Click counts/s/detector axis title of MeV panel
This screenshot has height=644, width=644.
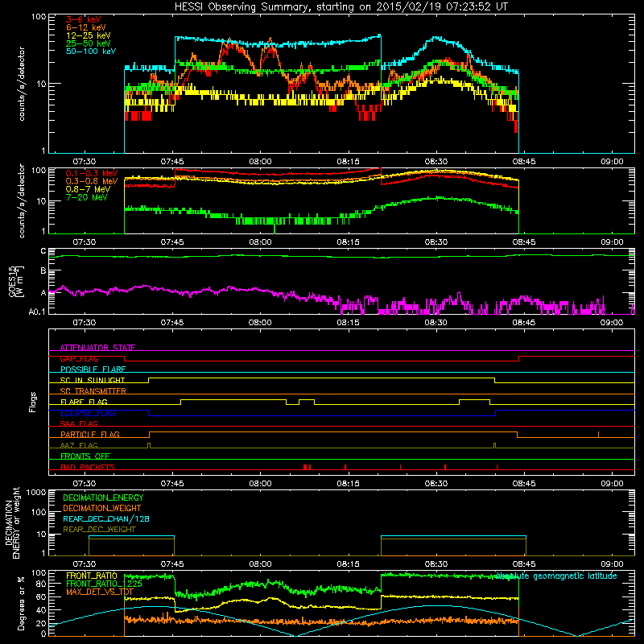click(22, 201)
